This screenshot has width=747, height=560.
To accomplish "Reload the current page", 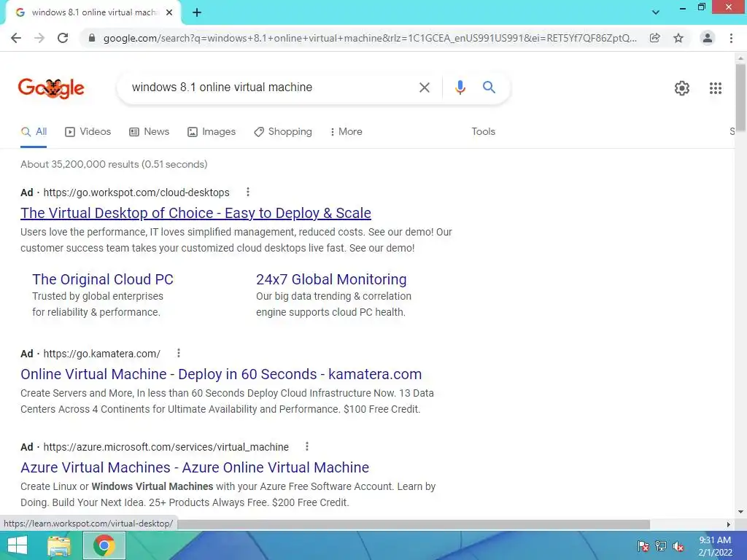I will pos(63,38).
